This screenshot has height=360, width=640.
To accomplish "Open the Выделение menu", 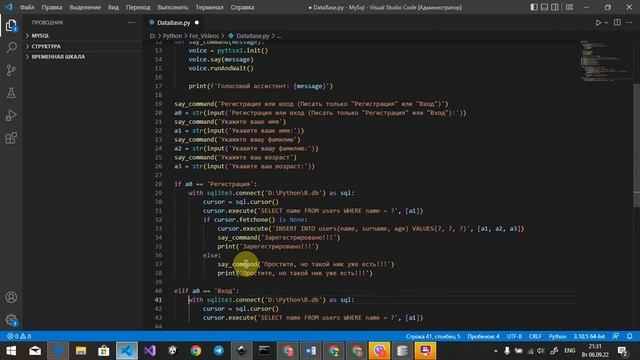I will click(85, 7).
